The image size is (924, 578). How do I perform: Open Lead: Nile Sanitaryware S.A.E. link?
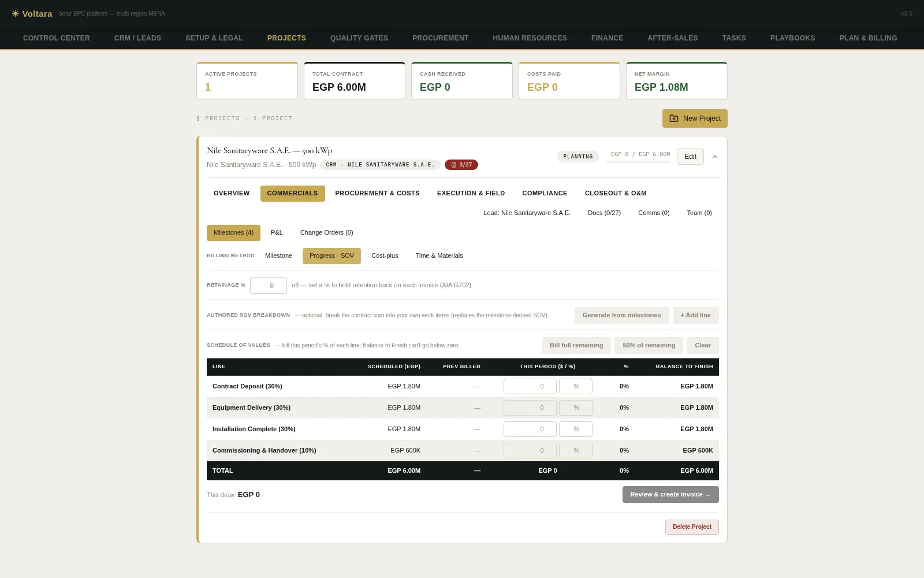(x=527, y=213)
